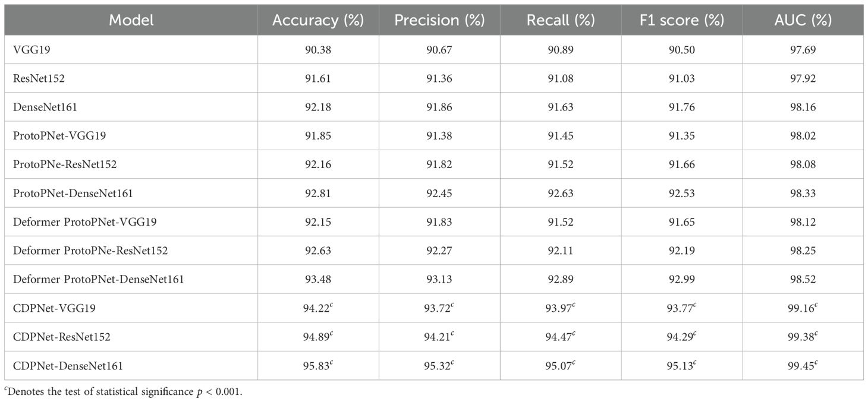The width and height of the screenshot is (868, 402).
Task: Click the AUC (%) column header
Action: pos(803,20)
